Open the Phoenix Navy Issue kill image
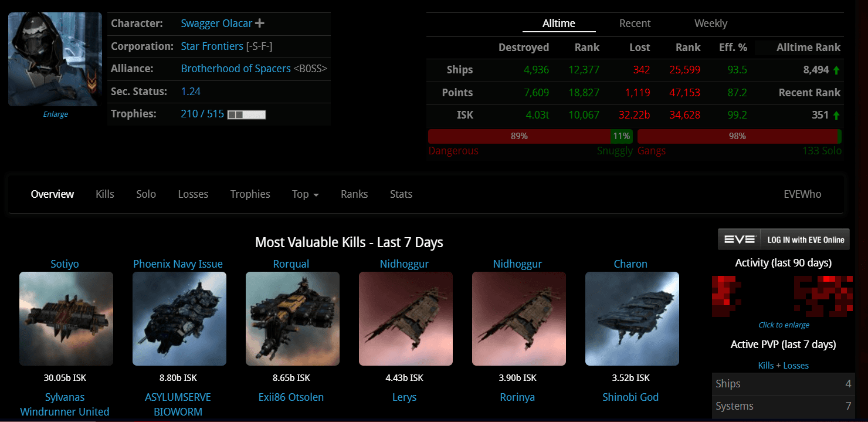 click(x=179, y=319)
